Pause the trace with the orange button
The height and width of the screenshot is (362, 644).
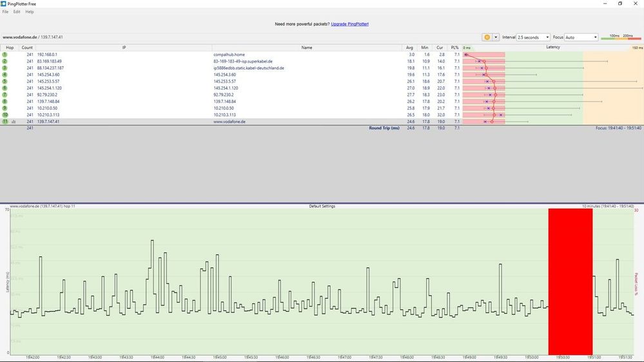point(487,37)
